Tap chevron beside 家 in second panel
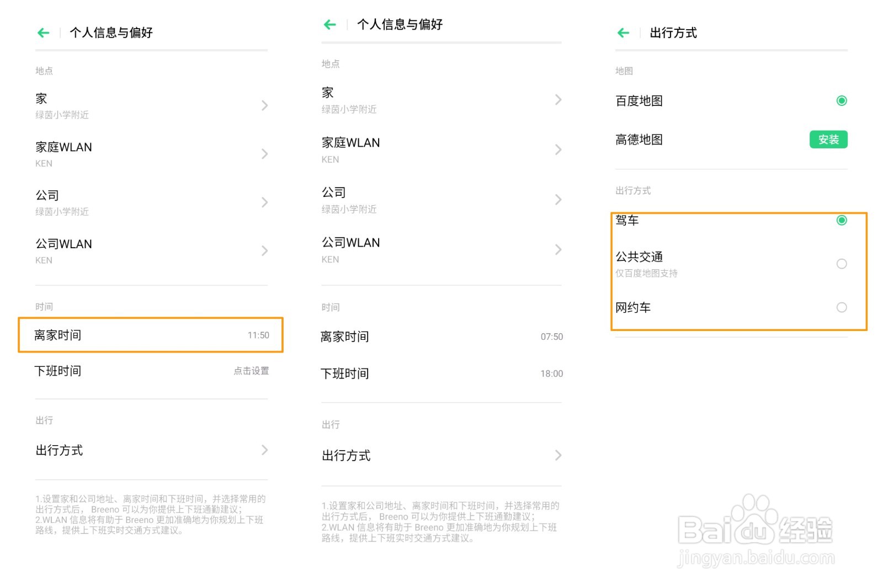The height and width of the screenshot is (588, 883). 559,99
